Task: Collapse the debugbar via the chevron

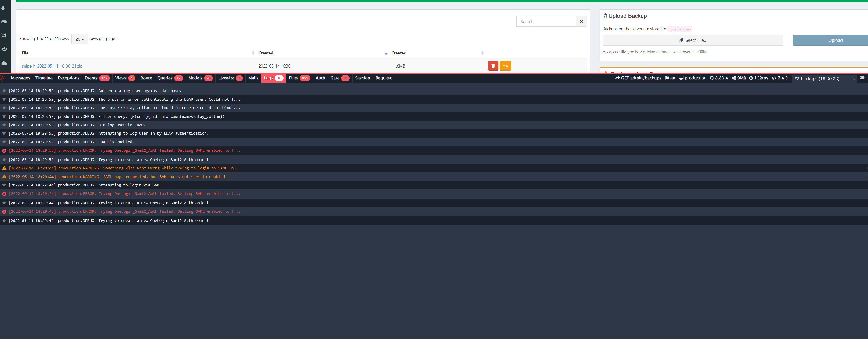Action: pyautogui.click(x=854, y=79)
